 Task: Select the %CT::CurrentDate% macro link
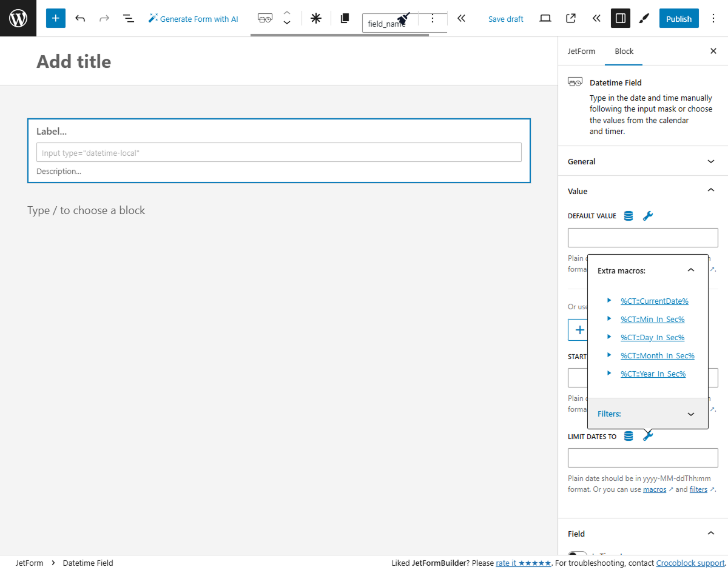point(655,301)
